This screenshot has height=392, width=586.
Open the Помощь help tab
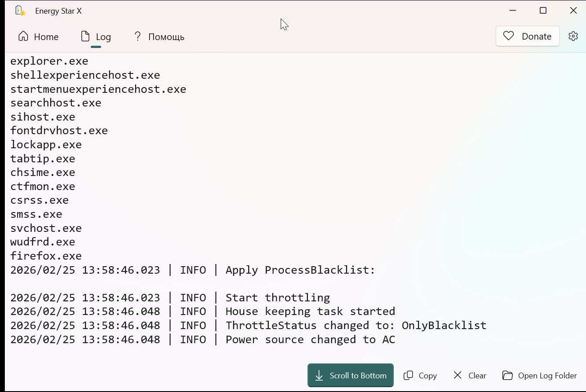coord(159,37)
